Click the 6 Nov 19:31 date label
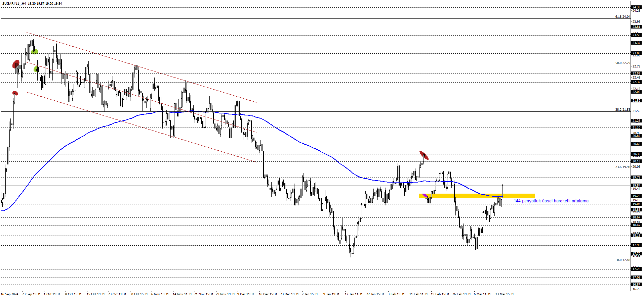 pyautogui.click(x=160, y=294)
